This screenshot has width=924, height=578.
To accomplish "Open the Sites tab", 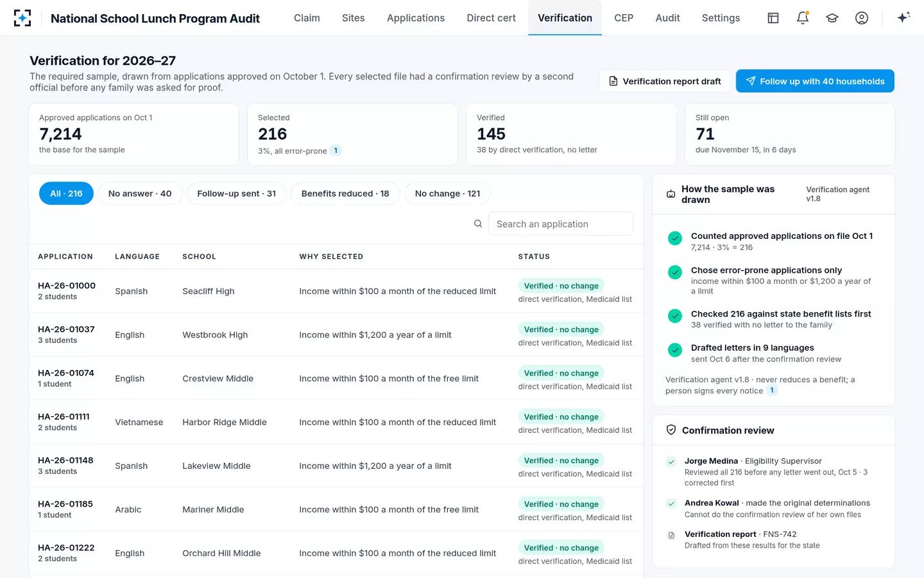I will click(x=354, y=18).
